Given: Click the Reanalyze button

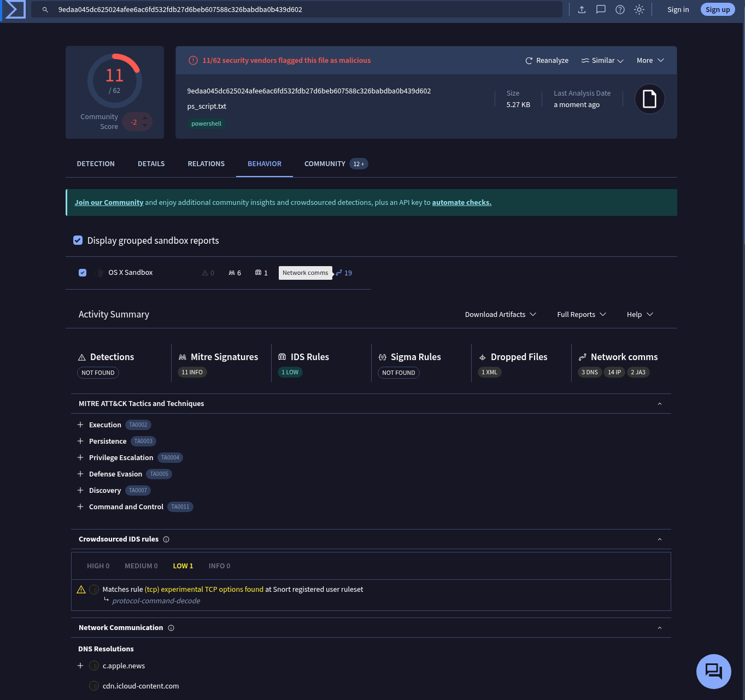Looking at the screenshot, I should (x=547, y=61).
